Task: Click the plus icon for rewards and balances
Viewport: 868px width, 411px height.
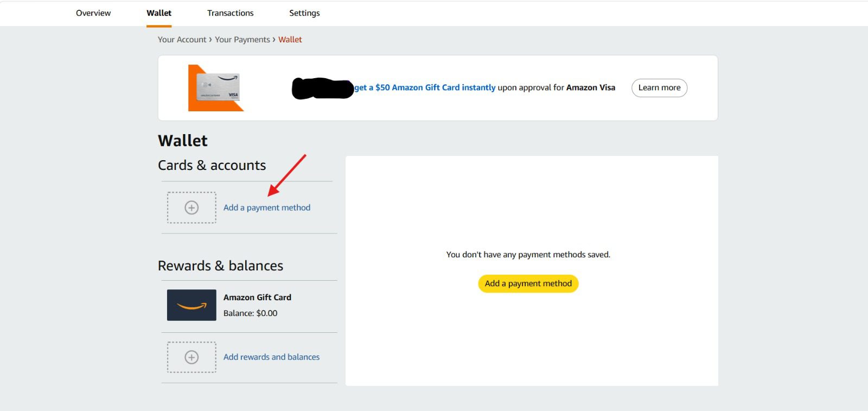Action: click(192, 357)
